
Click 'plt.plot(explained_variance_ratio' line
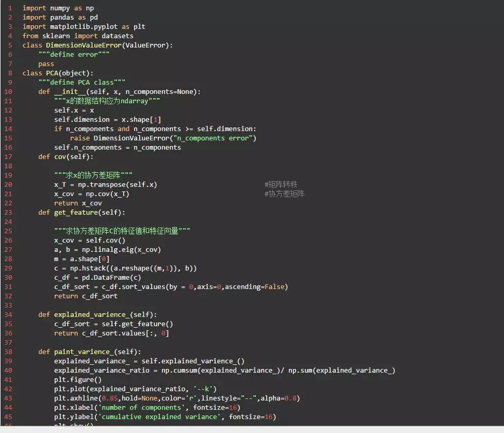point(136,390)
